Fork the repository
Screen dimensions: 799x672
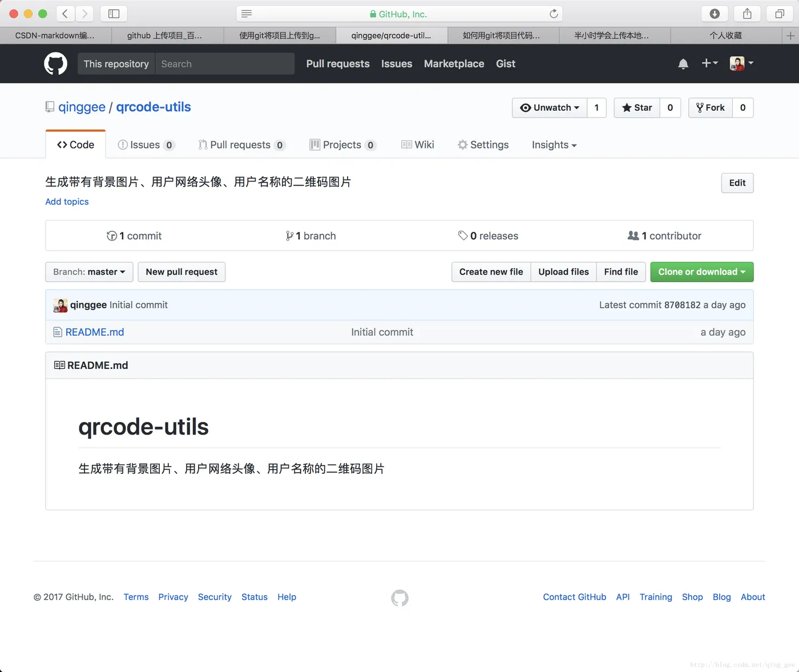pyautogui.click(x=711, y=107)
